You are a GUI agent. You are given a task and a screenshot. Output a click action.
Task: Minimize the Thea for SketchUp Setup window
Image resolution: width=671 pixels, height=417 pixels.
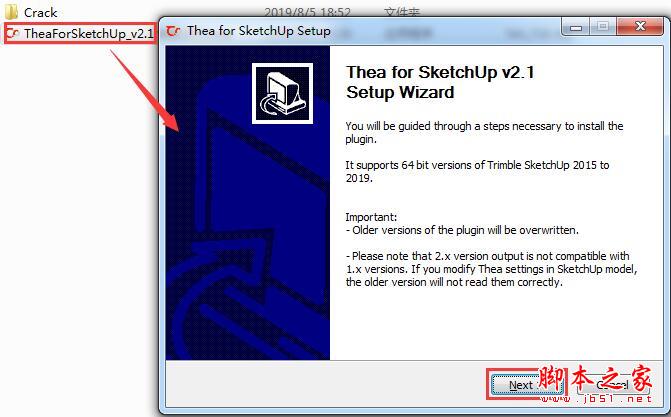tap(576, 27)
